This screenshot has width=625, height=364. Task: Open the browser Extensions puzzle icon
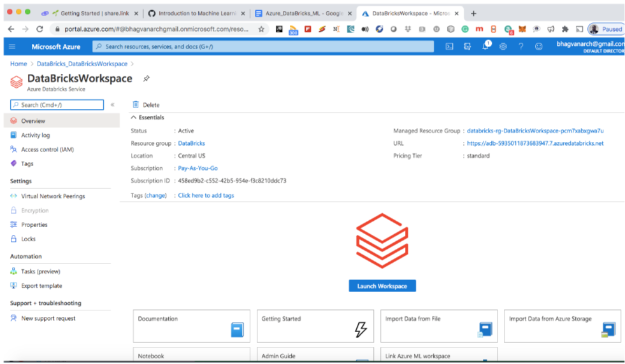565,29
